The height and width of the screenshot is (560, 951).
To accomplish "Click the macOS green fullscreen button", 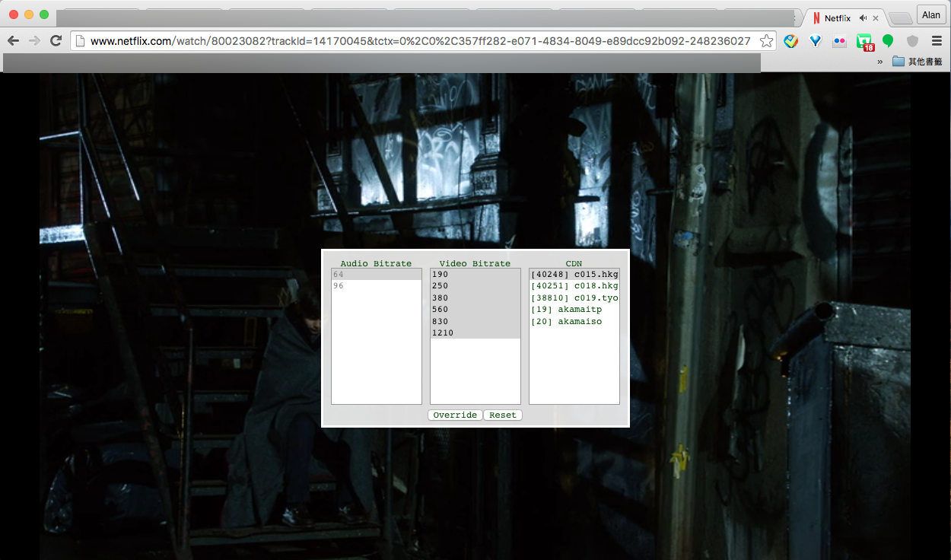I will click(x=44, y=14).
